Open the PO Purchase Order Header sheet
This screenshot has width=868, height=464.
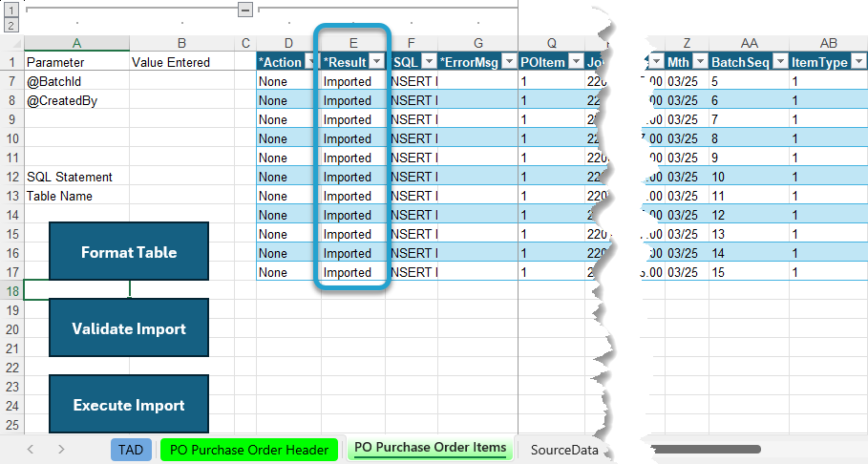click(249, 450)
